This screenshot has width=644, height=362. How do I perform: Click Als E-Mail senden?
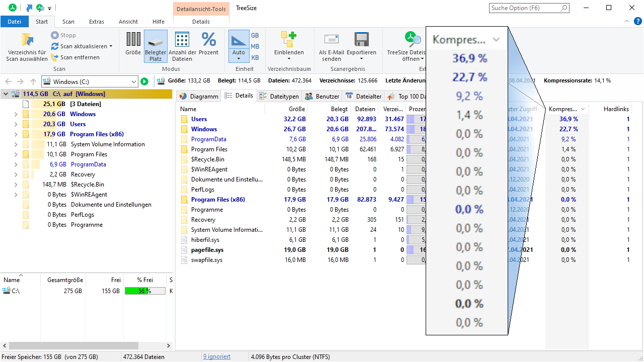(x=332, y=46)
